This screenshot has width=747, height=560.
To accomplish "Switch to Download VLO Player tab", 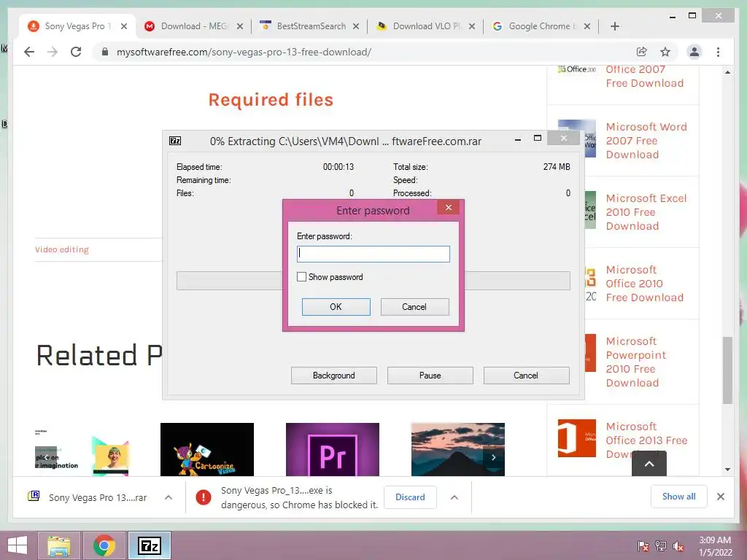I will (426, 26).
